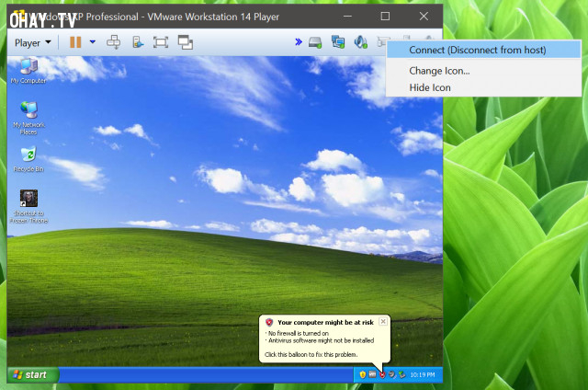Click the VMware Tools tray icon
Image resolution: width=588 pixels, height=390 pixels.
click(372, 374)
